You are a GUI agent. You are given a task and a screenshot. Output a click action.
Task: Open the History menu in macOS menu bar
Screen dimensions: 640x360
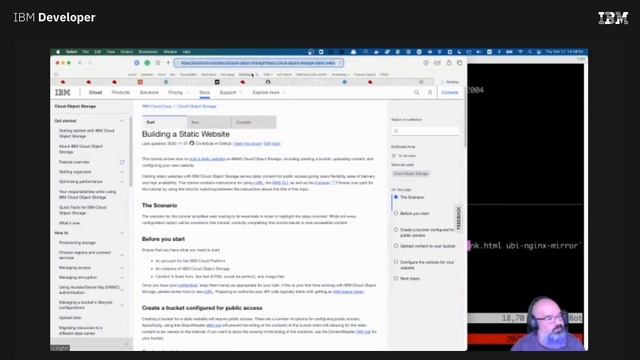click(127, 52)
